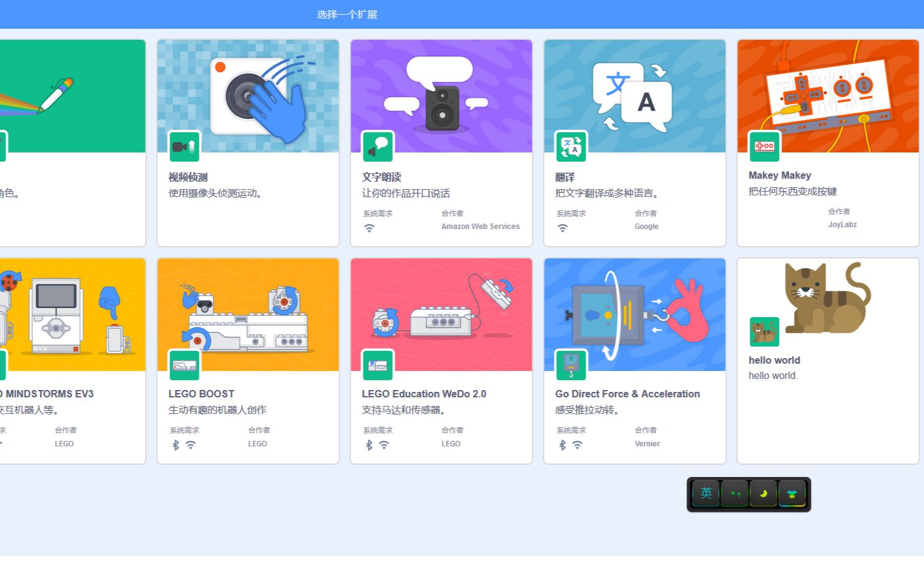Screen dimensions: 924x578
Task: Click the Text to Speech (文字朗读) speaker icon
Action: pos(378,146)
